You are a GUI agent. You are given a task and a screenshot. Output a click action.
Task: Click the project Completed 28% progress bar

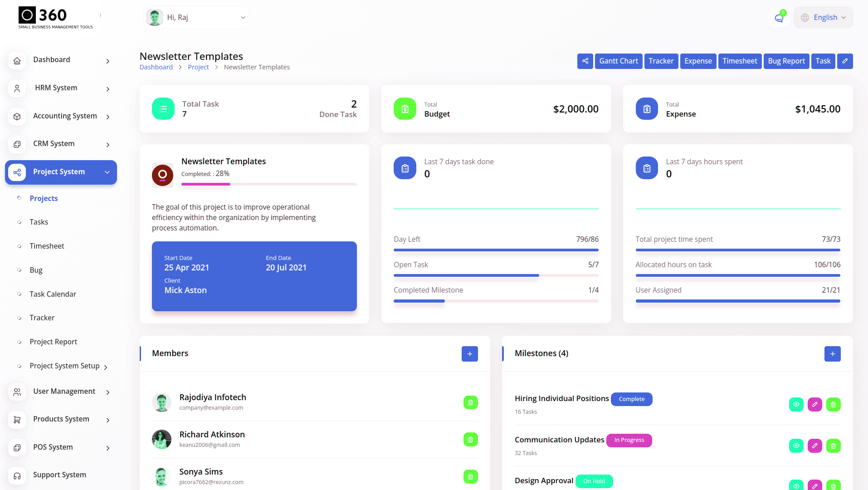[268, 184]
